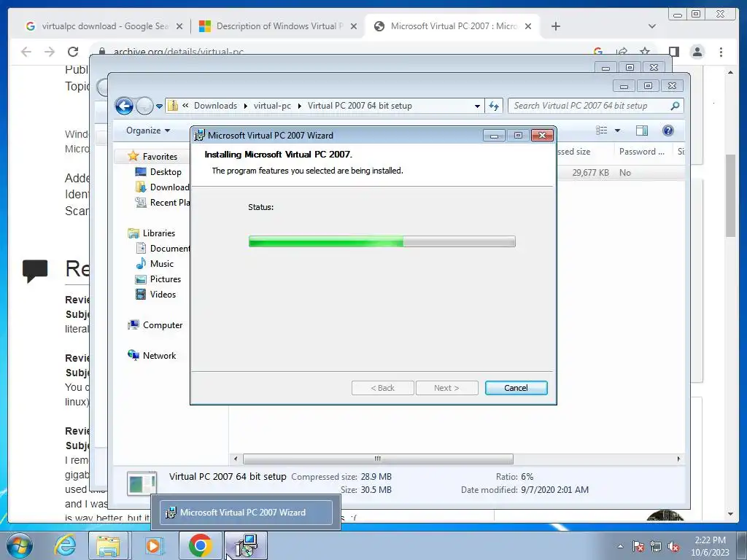The height and width of the screenshot is (560, 747).
Task: Open Windows Explorer taskbar button
Action: pos(108,545)
